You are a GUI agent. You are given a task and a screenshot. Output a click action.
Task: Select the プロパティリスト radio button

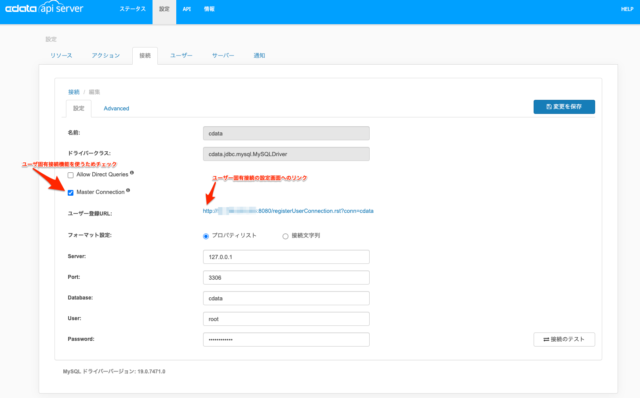pyautogui.click(x=206, y=236)
